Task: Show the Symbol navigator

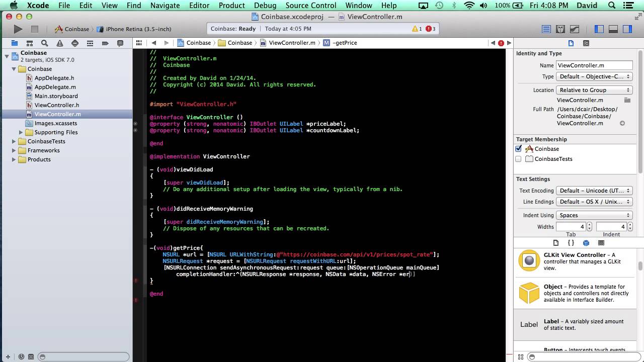Action: pyautogui.click(x=30, y=43)
